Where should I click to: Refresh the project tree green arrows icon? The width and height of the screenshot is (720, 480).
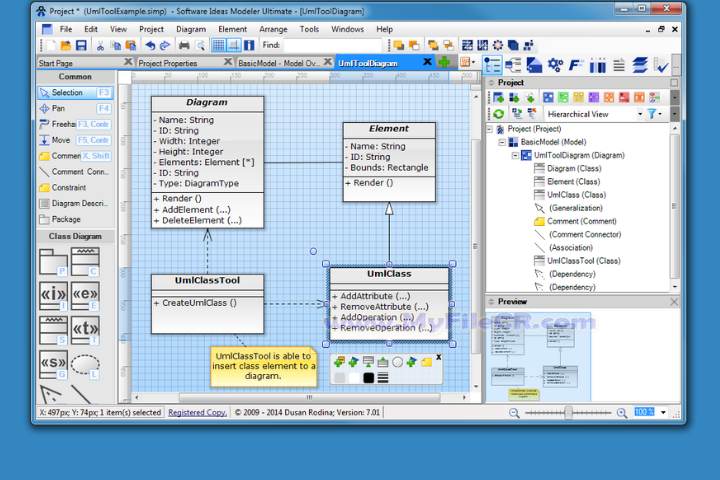[x=499, y=113]
